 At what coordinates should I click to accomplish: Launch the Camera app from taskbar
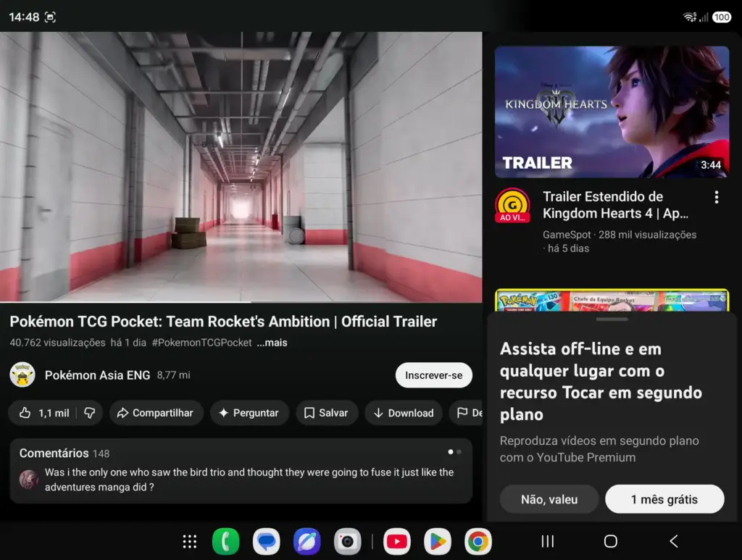[348, 542]
